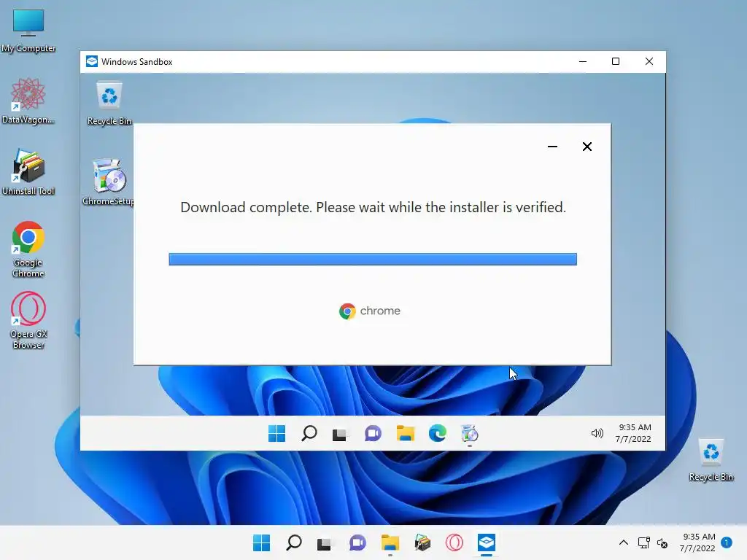
Task: Open host taskbar File Explorer
Action: [x=390, y=542]
